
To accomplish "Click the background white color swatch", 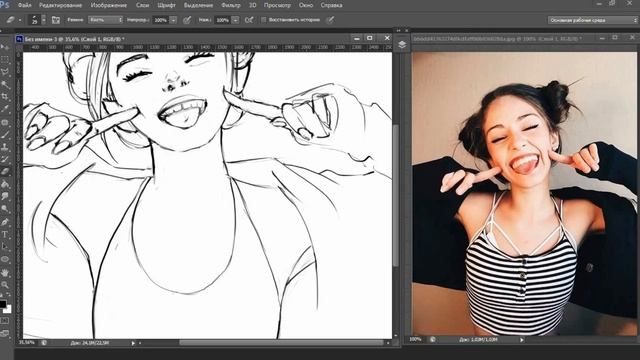I will click(x=8, y=310).
